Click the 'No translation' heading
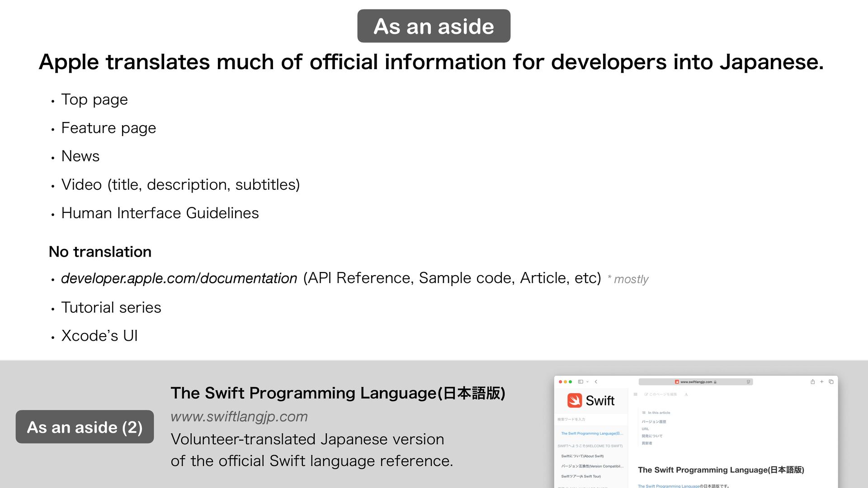Image resolution: width=868 pixels, height=488 pixels. [x=100, y=252]
